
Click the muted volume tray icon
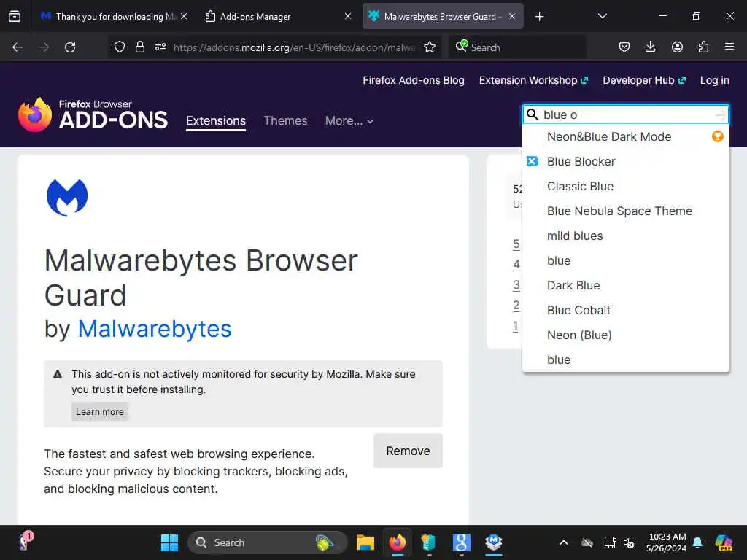(629, 542)
